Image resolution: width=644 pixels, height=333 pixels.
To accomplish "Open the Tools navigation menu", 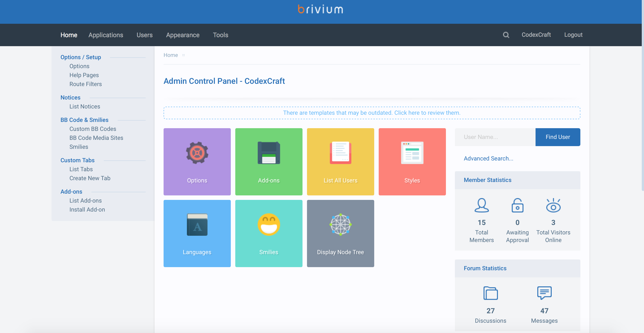I will (x=220, y=35).
